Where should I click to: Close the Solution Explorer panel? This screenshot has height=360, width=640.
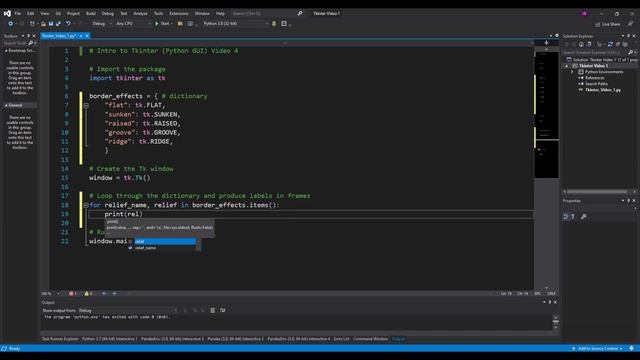(634, 36)
